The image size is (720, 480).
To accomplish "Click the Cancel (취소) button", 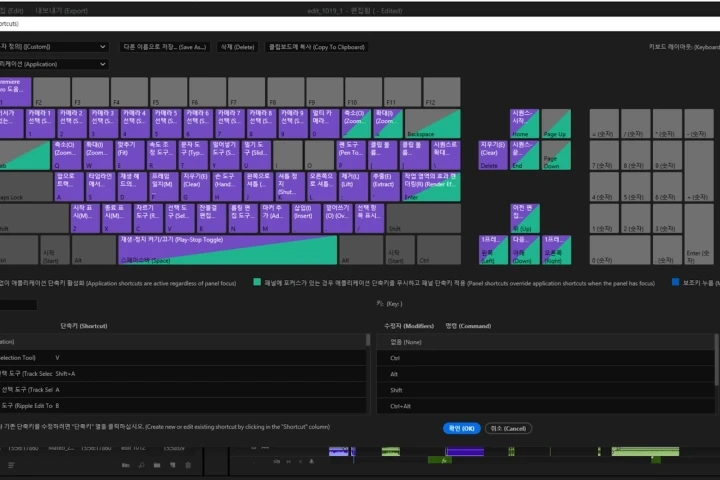I will (508, 429).
